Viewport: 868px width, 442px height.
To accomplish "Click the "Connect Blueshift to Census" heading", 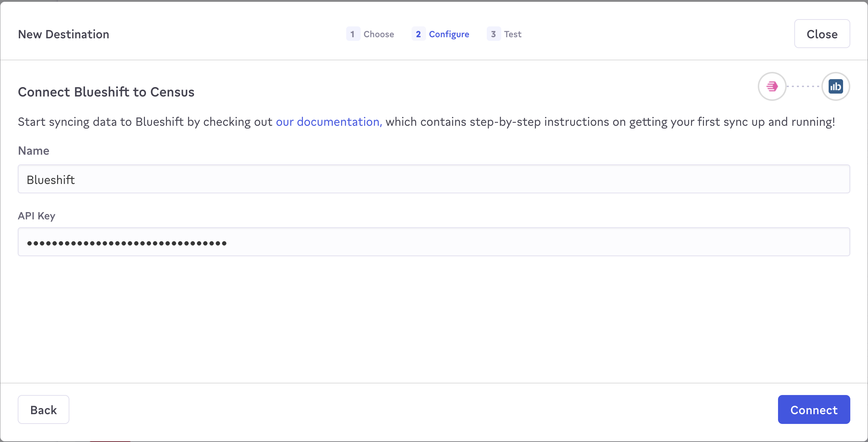I will (106, 92).
